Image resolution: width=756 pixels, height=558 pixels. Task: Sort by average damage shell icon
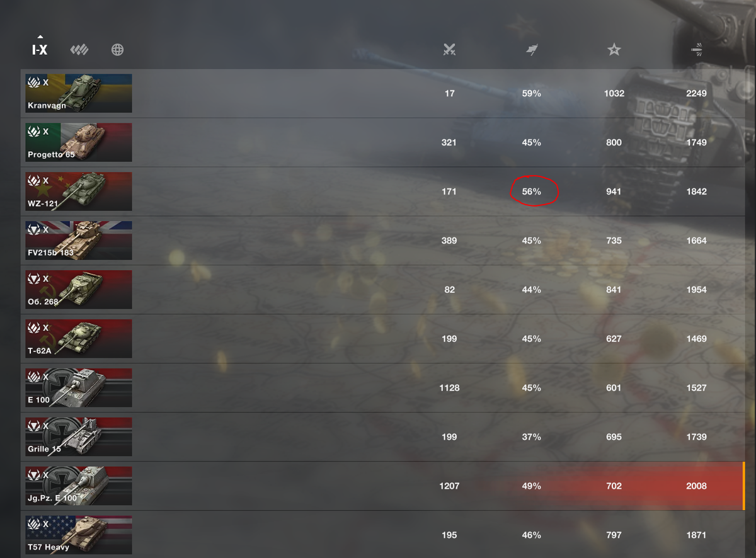point(697,50)
